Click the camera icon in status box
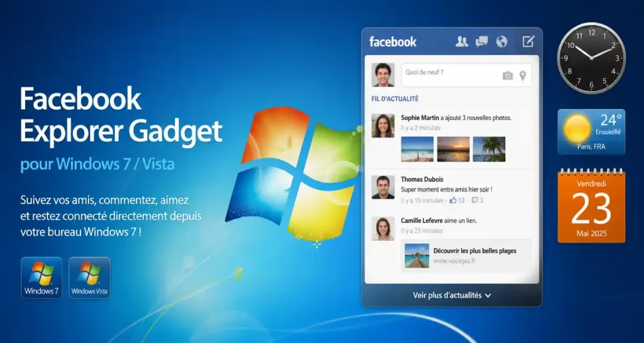Viewport: 644px width, 343px height. click(508, 75)
